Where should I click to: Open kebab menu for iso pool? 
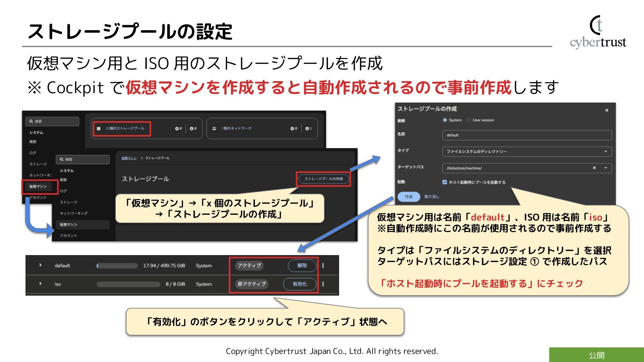pos(323,284)
